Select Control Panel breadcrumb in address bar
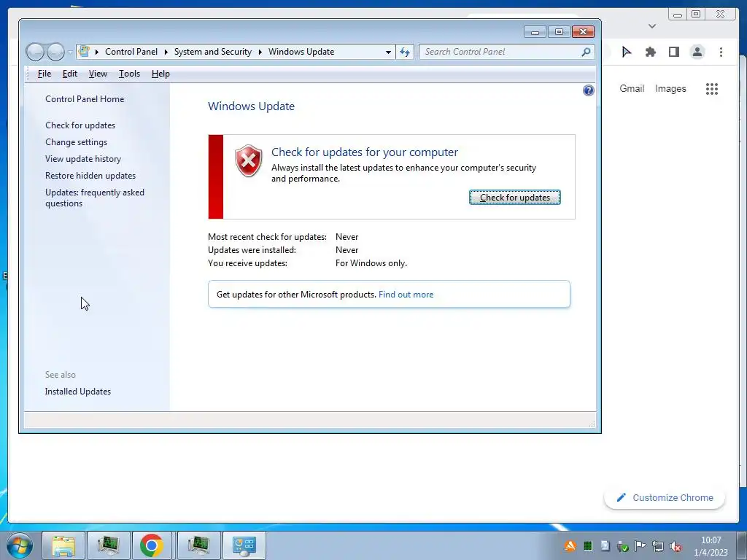Viewport: 747px width, 560px height. click(131, 52)
